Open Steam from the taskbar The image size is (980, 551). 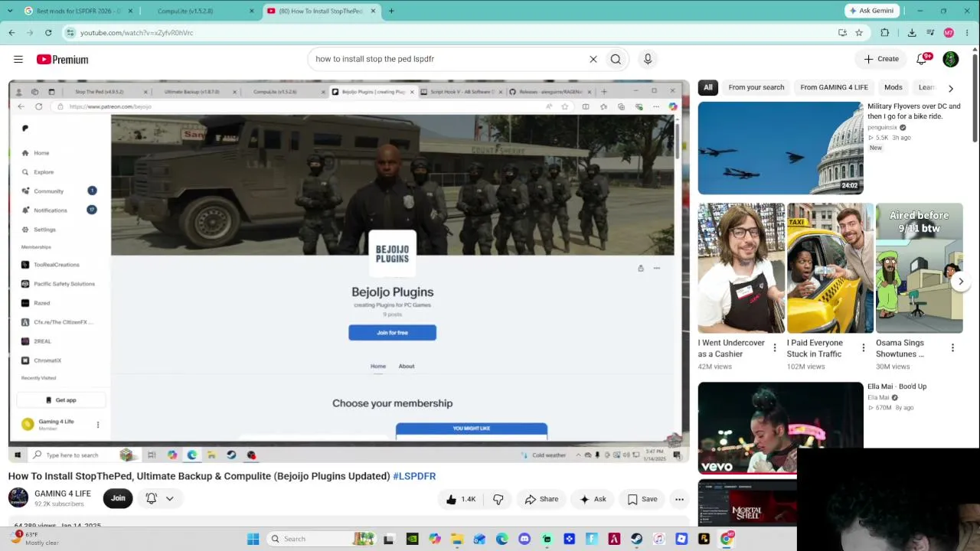636,539
